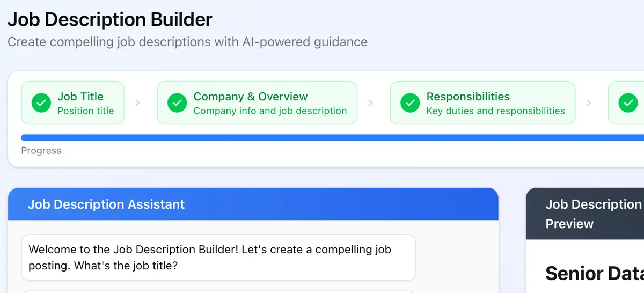Click the blue progress bar
Image resolution: width=644 pixels, height=293 pixels.
322,138
